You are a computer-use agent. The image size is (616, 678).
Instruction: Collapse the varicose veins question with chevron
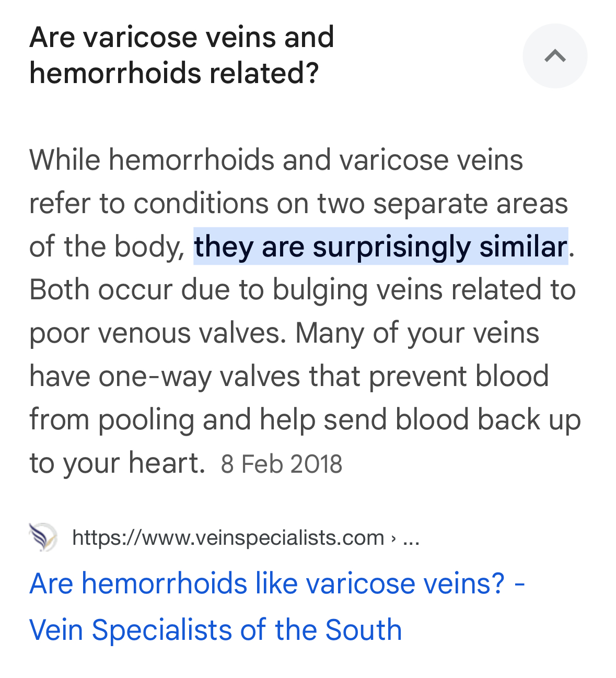click(555, 55)
